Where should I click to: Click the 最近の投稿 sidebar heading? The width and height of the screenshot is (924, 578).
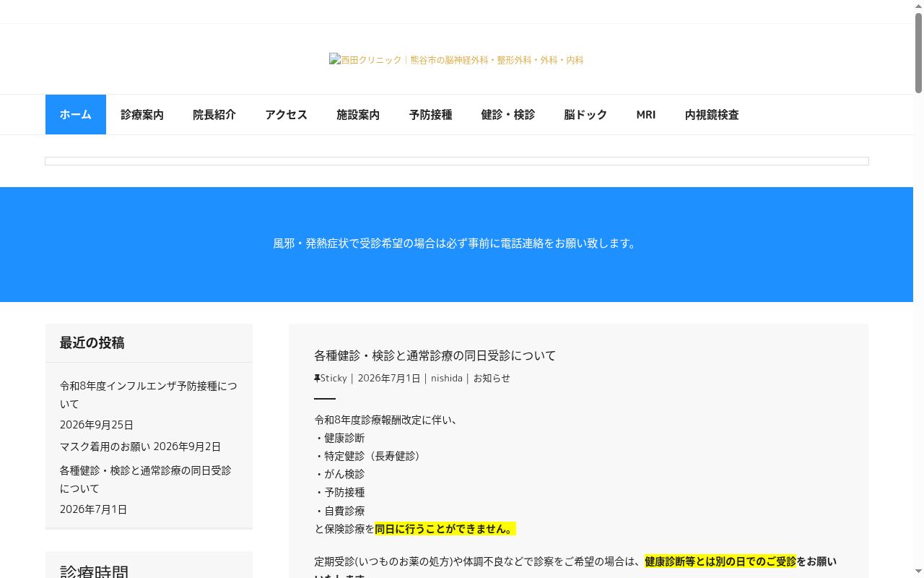[x=92, y=343]
